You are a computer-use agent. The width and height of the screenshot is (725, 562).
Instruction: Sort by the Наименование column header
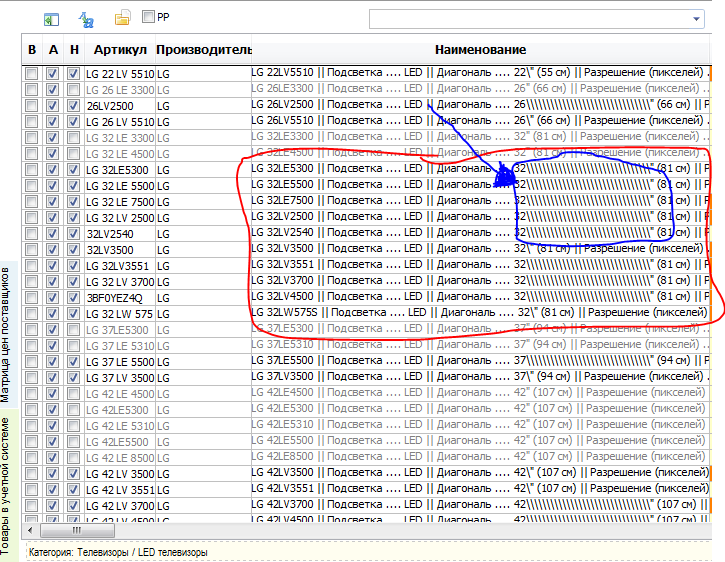pyautogui.click(x=480, y=49)
